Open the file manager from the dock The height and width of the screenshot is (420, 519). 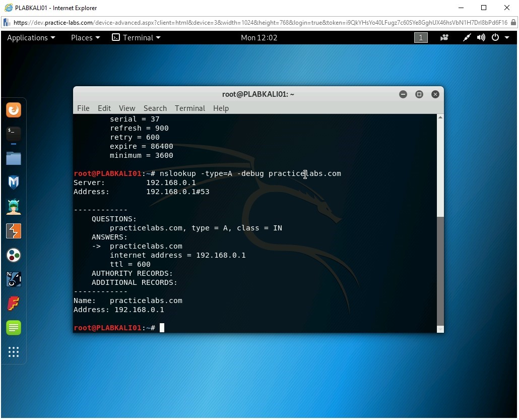click(14, 159)
